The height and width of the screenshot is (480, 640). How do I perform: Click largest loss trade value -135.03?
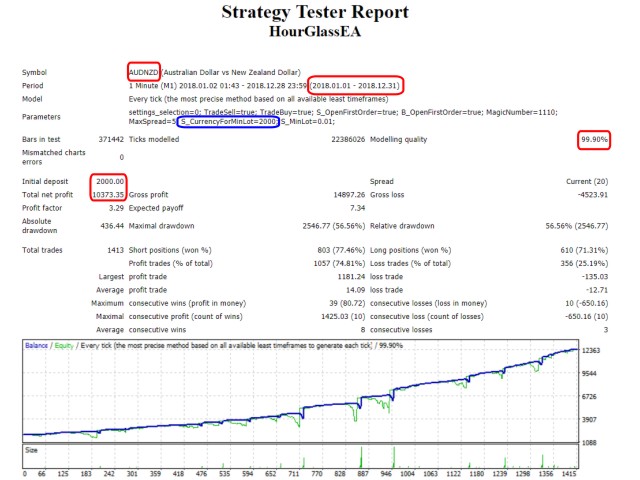point(595,277)
